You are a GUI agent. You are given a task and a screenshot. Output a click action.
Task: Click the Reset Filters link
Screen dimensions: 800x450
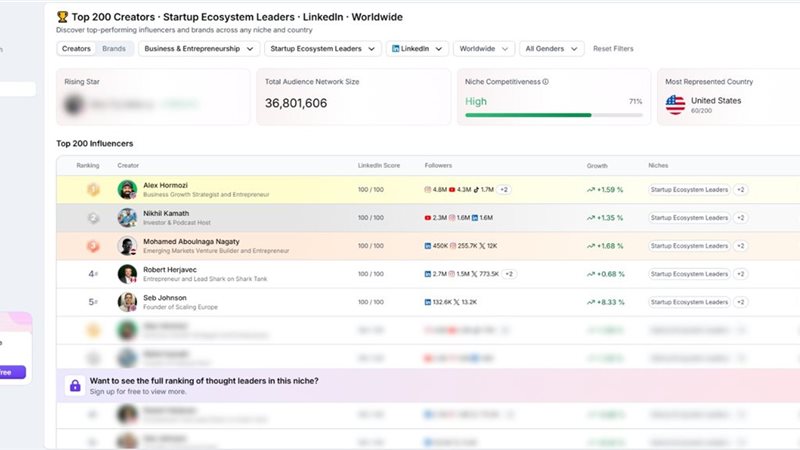pyautogui.click(x=613, y=48)
